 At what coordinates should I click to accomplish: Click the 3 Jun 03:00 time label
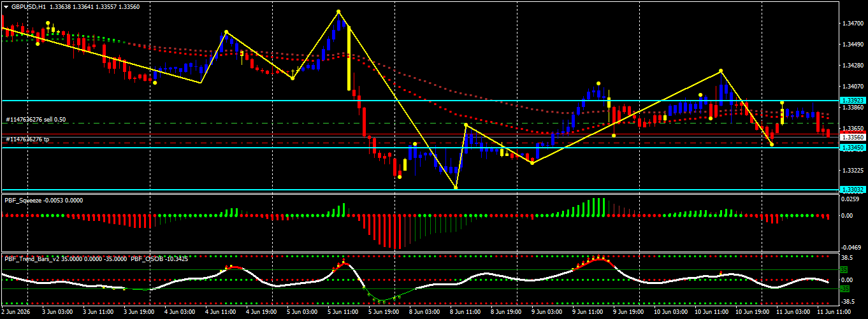coord(58,313)
